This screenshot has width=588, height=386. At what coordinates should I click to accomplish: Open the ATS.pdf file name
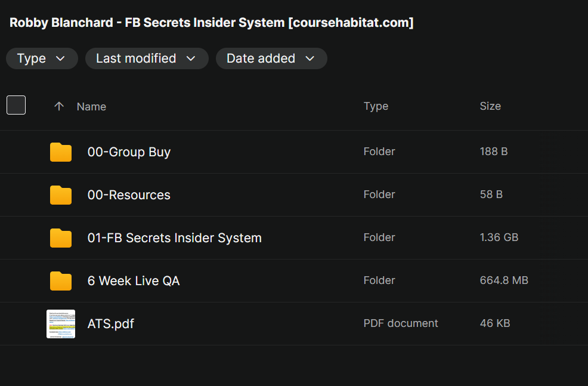111,324
